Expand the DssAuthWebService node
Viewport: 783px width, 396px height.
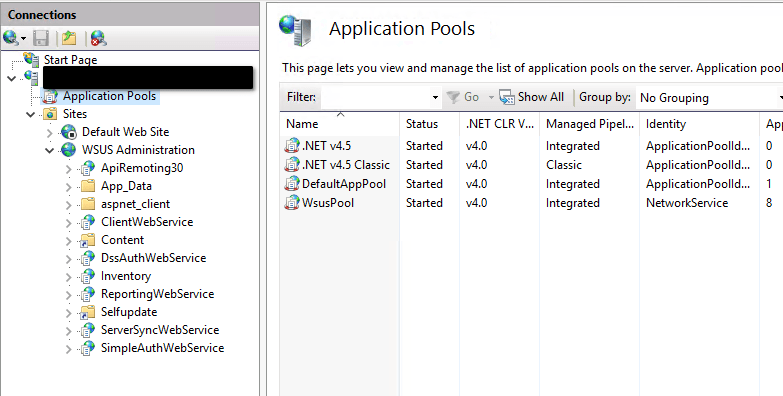pyautogui.click(x=68, y=258)
